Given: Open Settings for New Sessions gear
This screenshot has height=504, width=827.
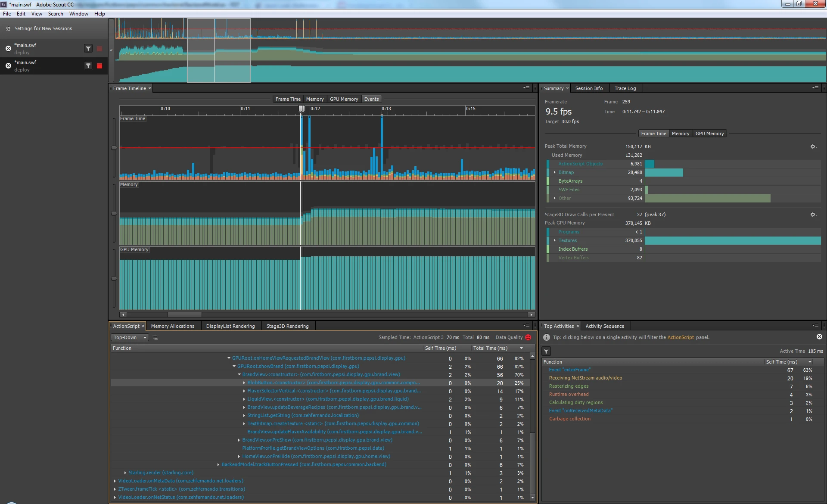Looking at the screenshot, I should pyautogui.click(x=8, y=29).
